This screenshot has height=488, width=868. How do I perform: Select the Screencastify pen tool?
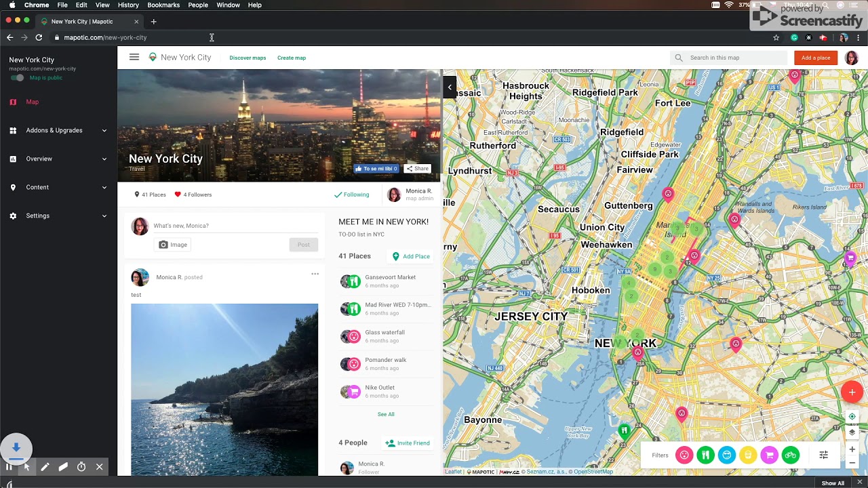(45, 467)
